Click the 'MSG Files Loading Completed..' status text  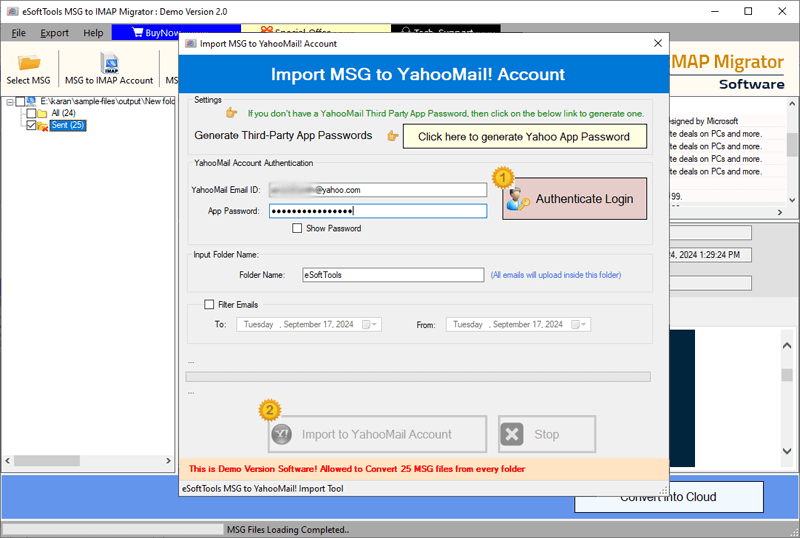[288, 530]
